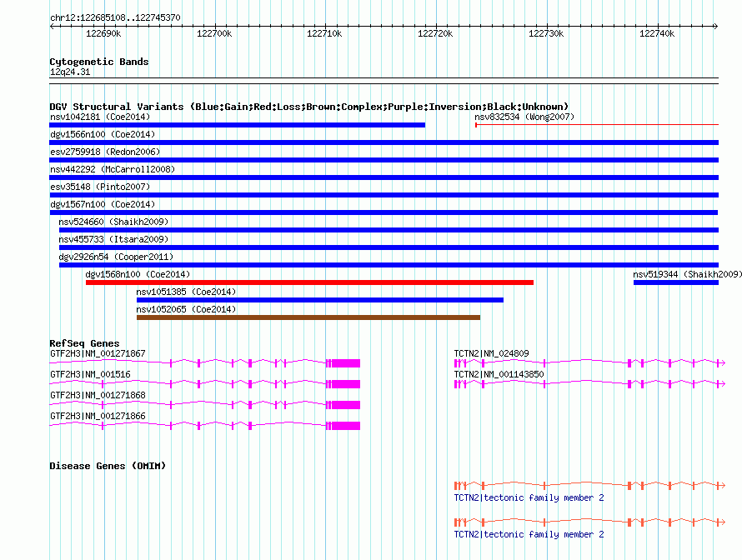Click the DGV Structural Variants track heading

(309, 107)
